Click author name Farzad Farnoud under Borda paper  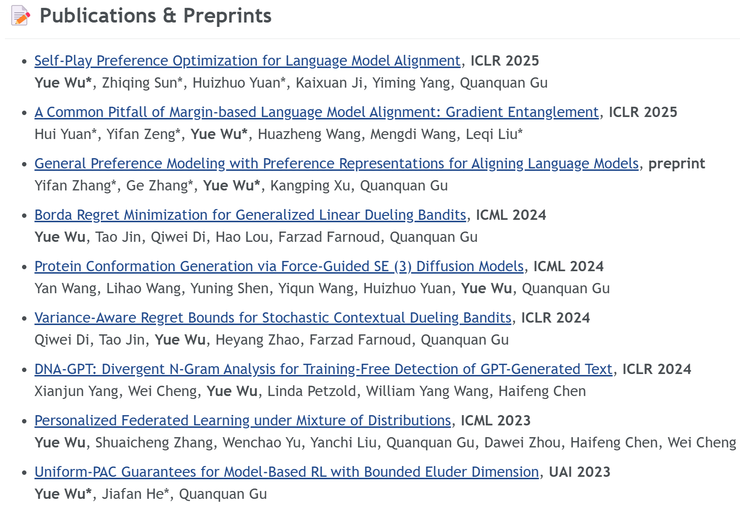(x=329, y=237)
